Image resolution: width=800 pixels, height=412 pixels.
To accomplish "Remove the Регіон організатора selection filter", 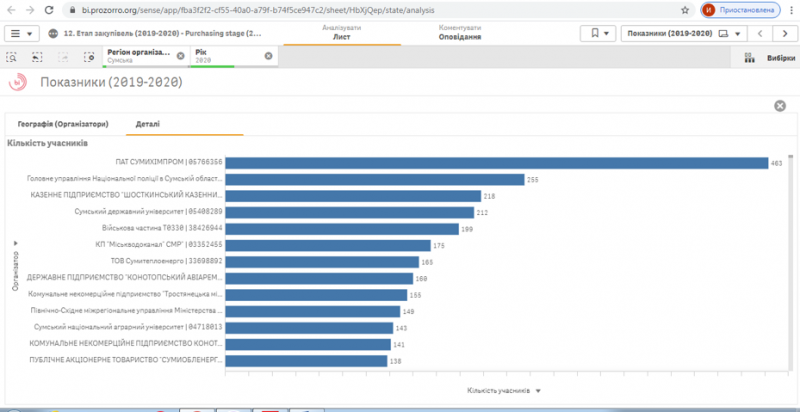I will pyautogui.click(x=181, y=56).
